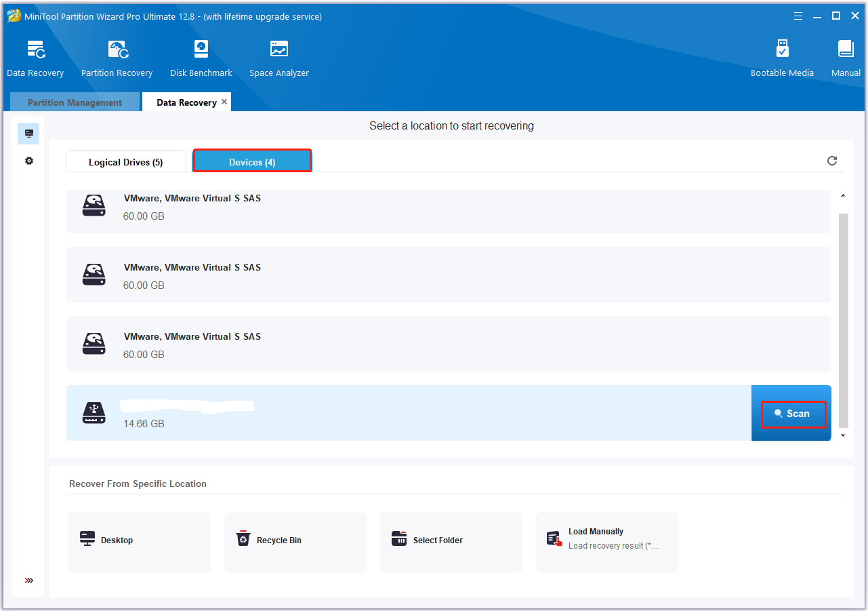Open the sidebar settings gear
Image resolution: width=868 pixels, height=611 pixels.
point(28,161)
